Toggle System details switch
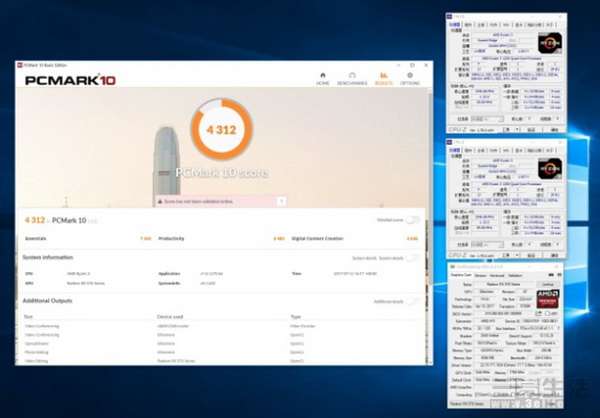Screen dimensions: 600x418 point(413,258)
